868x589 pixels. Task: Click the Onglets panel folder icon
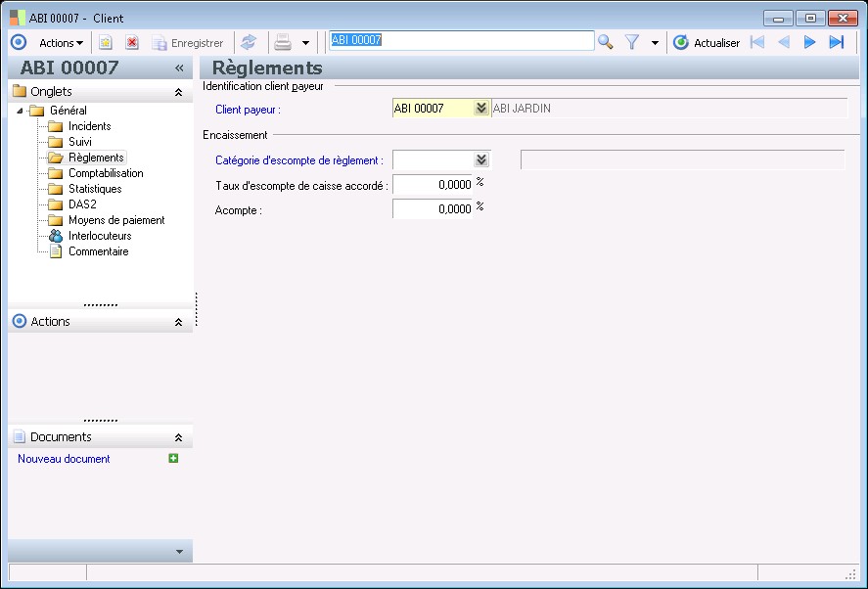pos(20,91)
